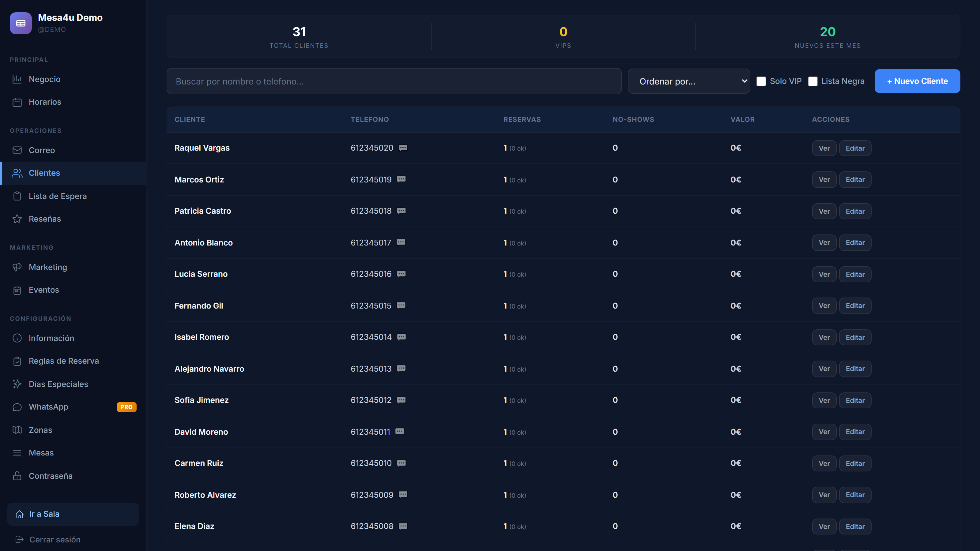Click phone number 612345016
This screenshot has height=551, width=980.
[x=371, y=274]
